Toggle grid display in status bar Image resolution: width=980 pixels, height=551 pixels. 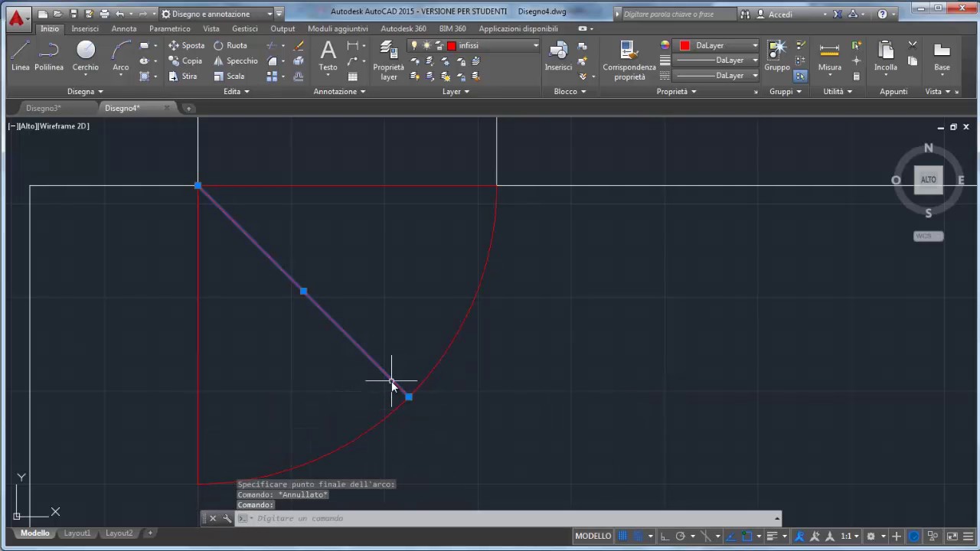point(623,536)
